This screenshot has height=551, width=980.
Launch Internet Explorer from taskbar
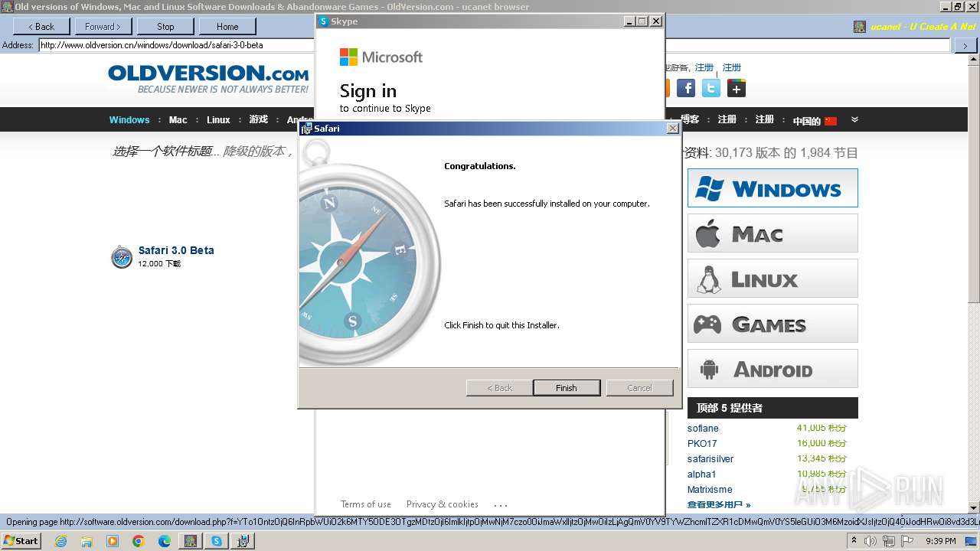60,541
